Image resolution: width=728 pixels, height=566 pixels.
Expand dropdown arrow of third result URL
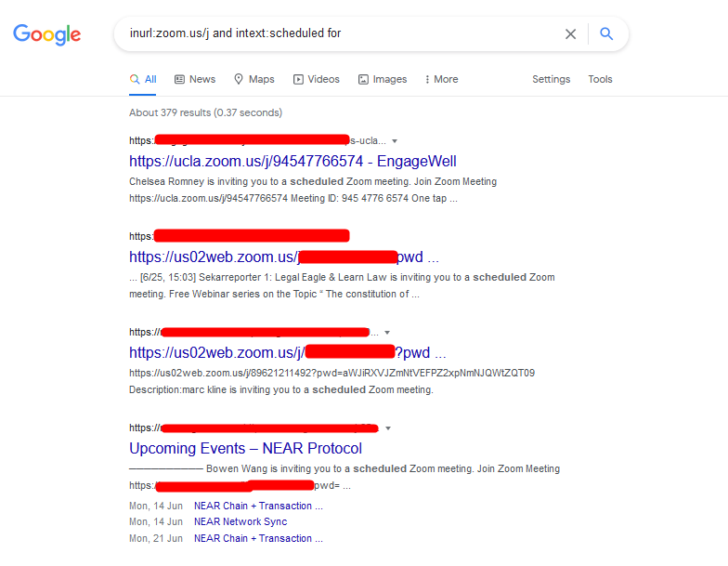(387, 333)
